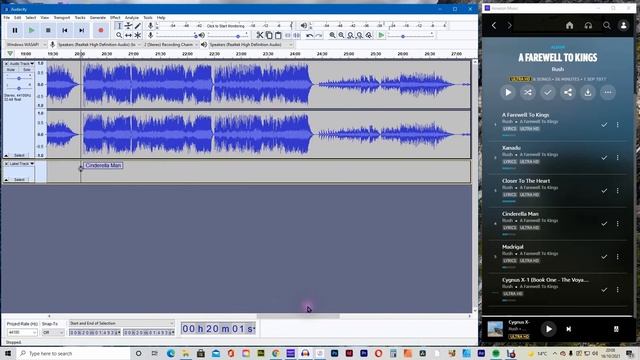This screenshot has width=640, height=360.
Task: Open the Windows WASAPI audio host dropdown
Action: [27, 44]
